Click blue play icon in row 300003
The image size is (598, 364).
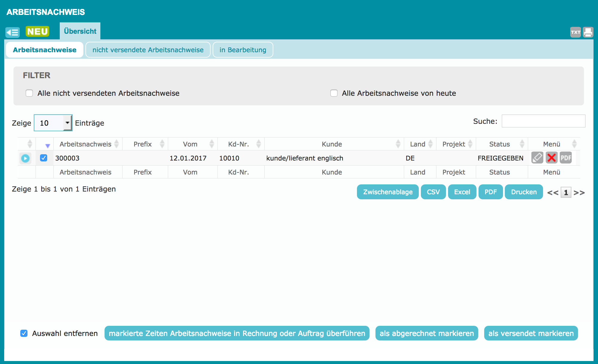click(x=25, y=158)
